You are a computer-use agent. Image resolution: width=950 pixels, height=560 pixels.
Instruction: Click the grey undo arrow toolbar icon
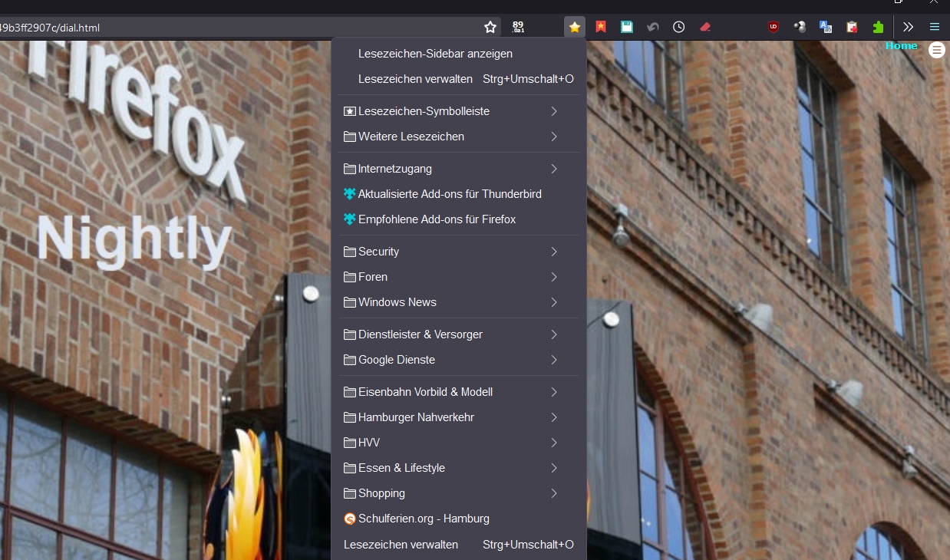coord(653,28)
